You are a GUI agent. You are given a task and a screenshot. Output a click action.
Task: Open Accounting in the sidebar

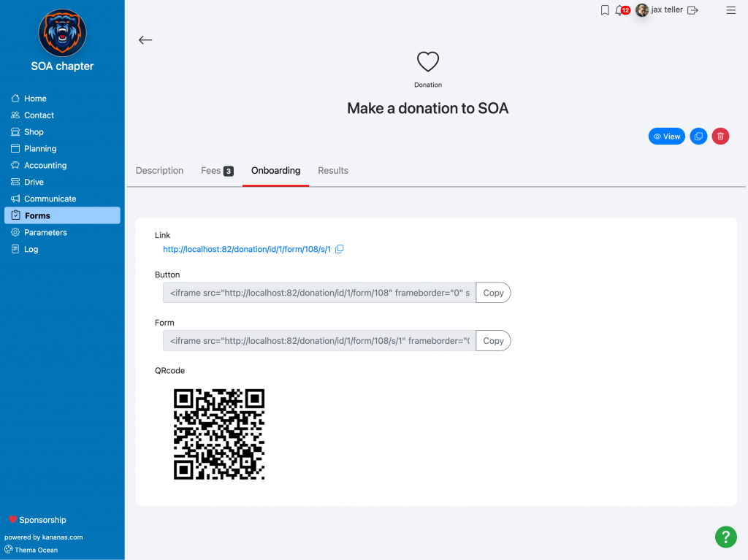[x=45, y=166]
